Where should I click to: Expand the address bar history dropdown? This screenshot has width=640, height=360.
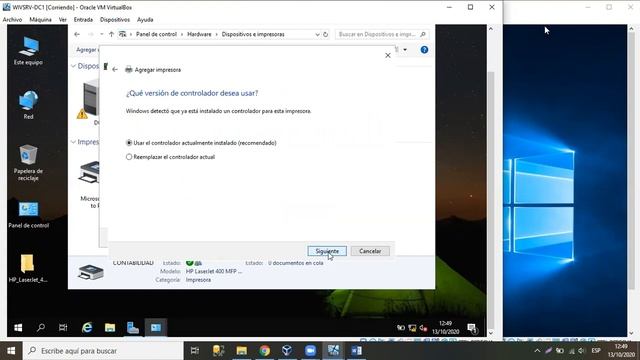(x=318, y=35)
